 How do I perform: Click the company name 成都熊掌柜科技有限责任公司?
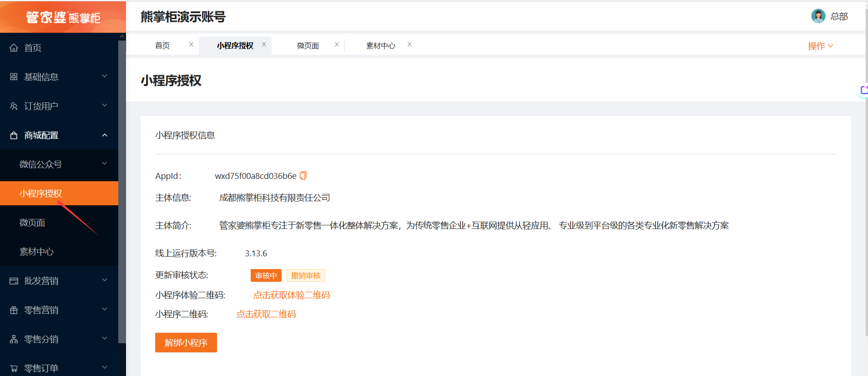point(275,198)
